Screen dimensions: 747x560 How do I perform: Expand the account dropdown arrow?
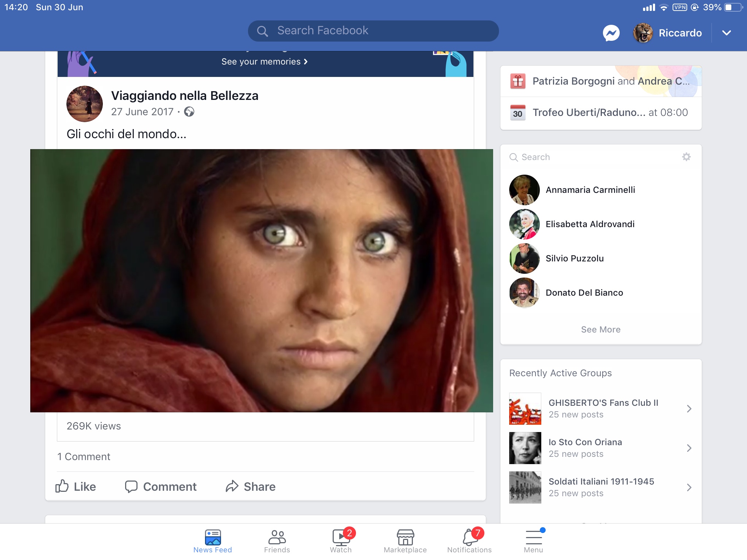[727, 33]
